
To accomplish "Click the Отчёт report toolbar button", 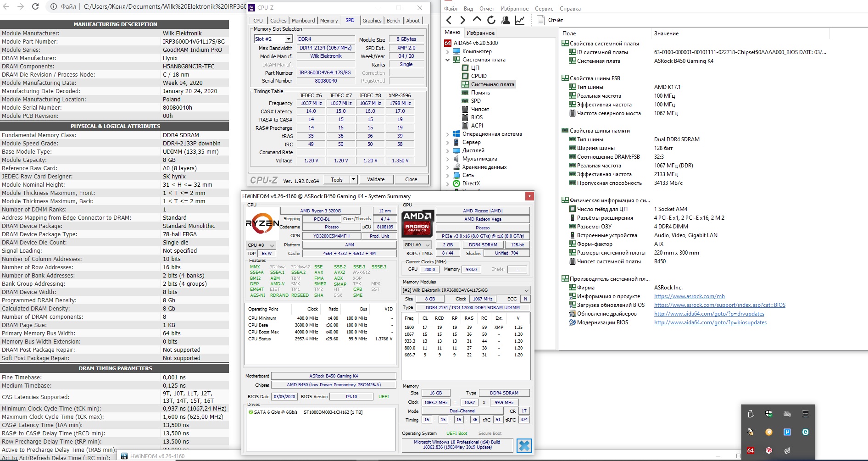I will coord(550,20).
